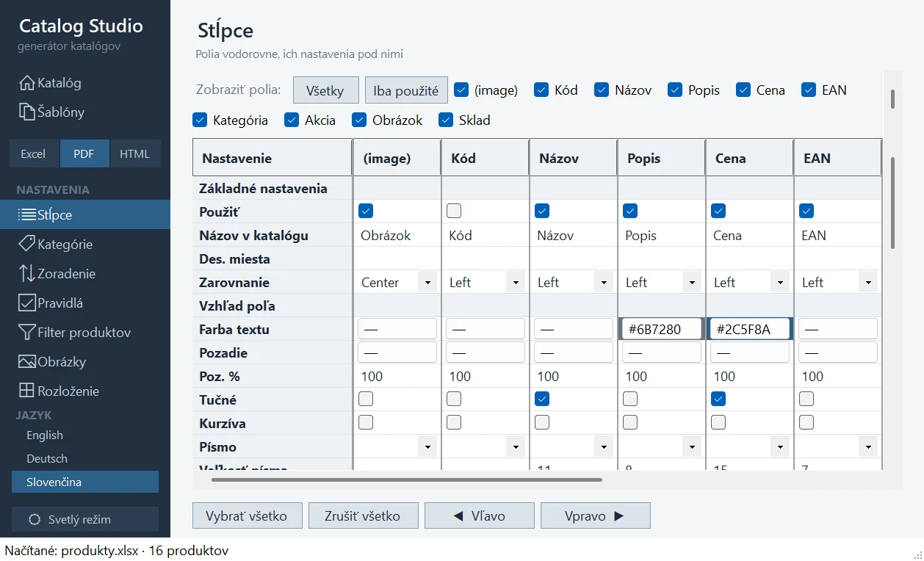Click the Iba použité button
Viewport: 924px width, 561px height.
coord(406,90)
